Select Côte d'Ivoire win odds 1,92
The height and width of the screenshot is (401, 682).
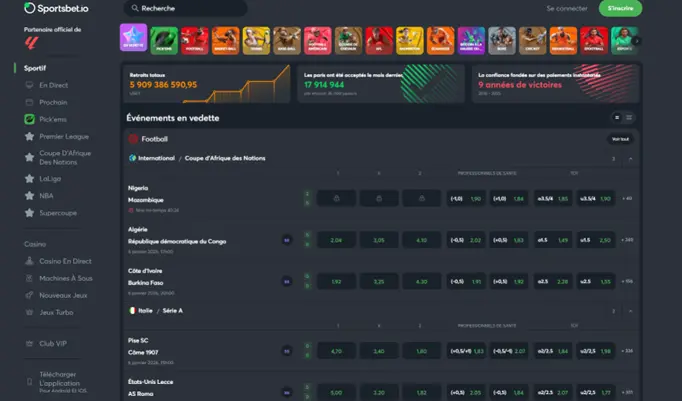click(x=336, y=281)
